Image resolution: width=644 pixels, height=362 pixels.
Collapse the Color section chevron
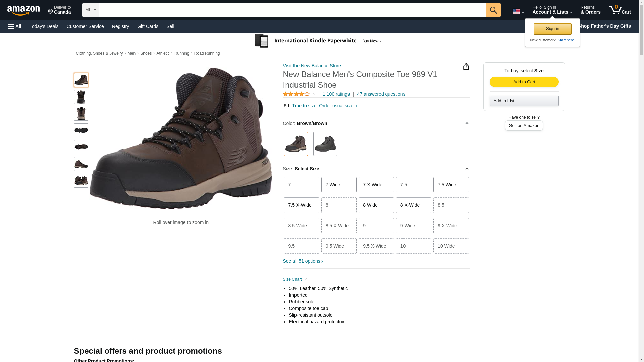467,123
